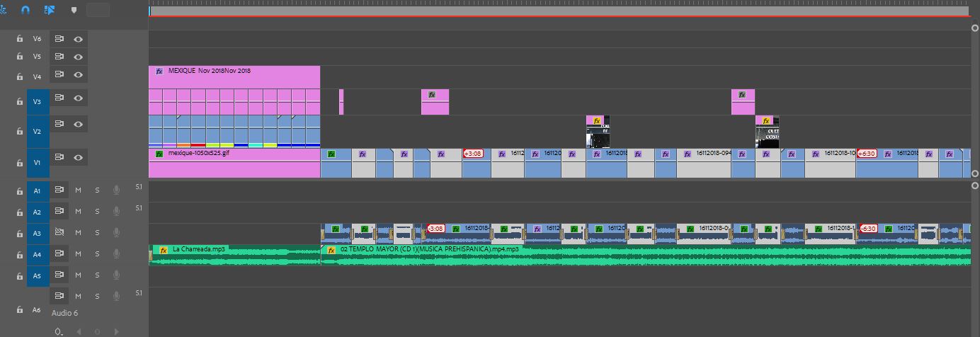Toggle track targeting for A3
Screen dimensions: 980x337
coord(38,233)
